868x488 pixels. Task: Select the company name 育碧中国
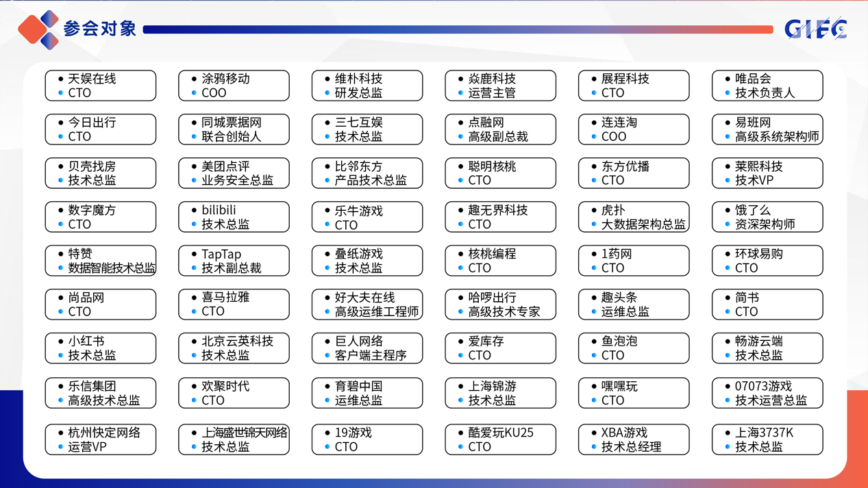(x=359, y=387)
